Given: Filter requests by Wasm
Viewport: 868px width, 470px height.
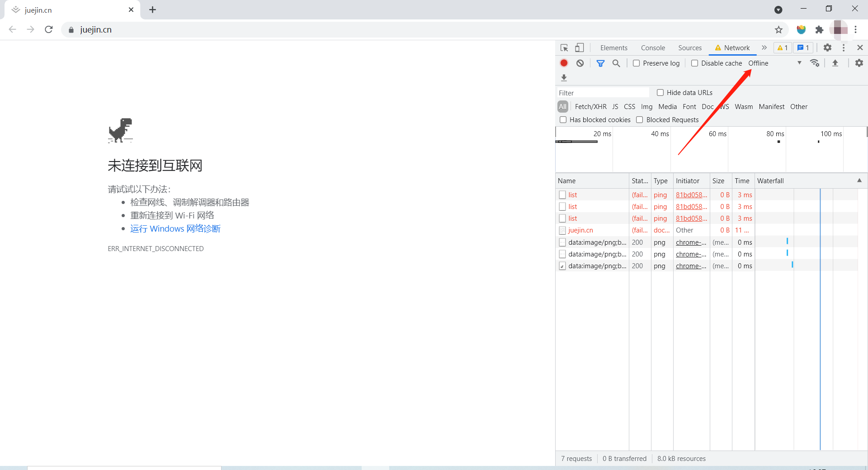Looking at the screenshot, I should click(744, 107).
